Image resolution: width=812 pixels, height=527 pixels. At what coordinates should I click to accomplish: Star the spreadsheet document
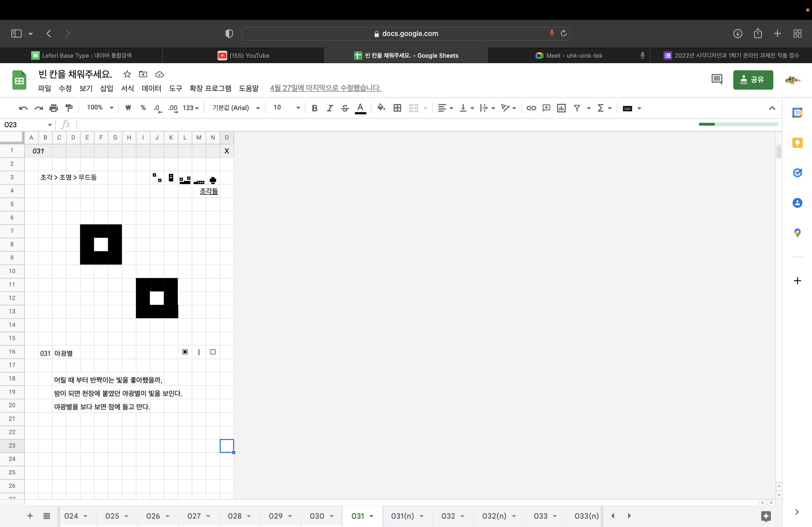tap(127, 74)
